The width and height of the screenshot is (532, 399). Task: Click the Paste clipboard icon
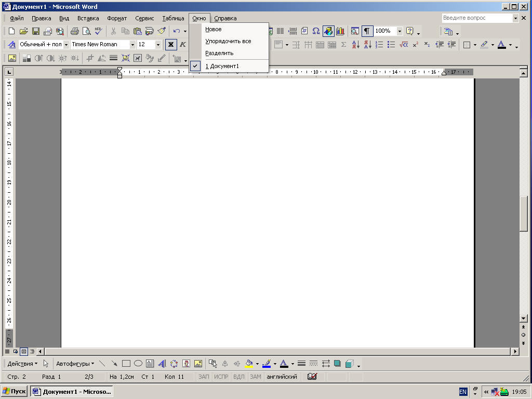click(137, 31)
